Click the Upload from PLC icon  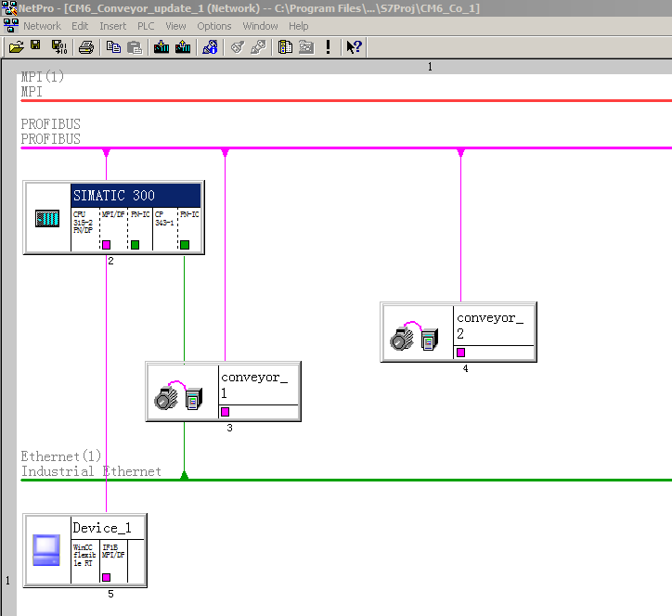(x=183, y=46)
